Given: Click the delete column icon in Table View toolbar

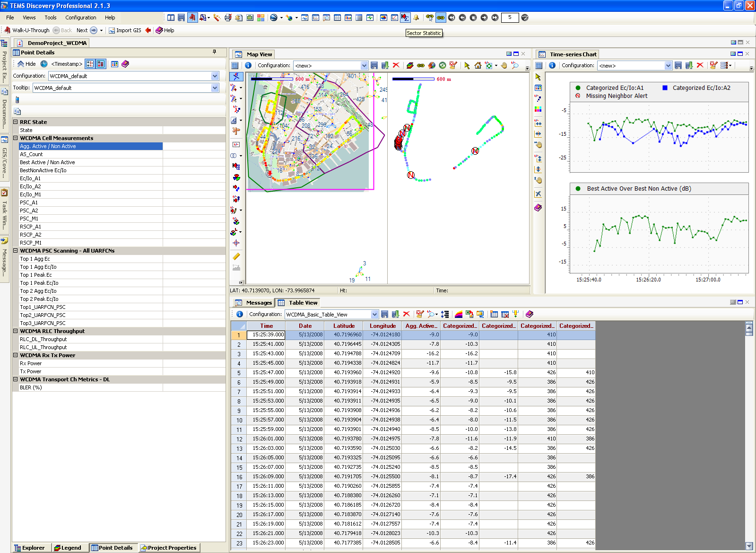Looking at the screenshot, I should pos(505,314).
